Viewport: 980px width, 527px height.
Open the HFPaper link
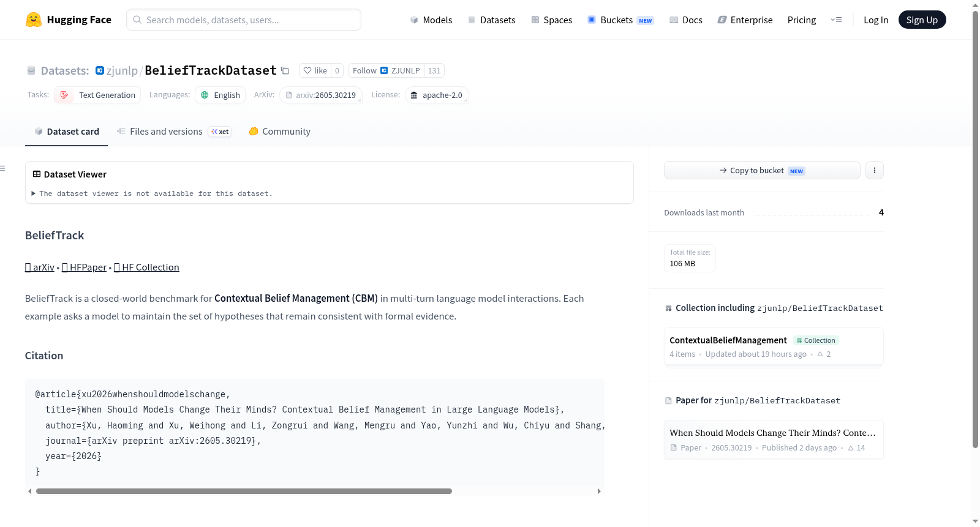85,267
